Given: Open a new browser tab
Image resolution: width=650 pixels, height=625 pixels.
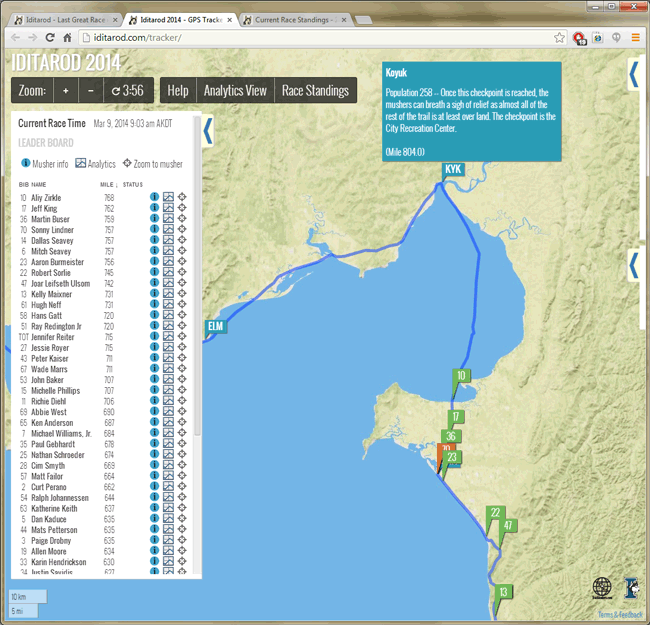Looking at the screenshot, I should click(x=364, y=20).
